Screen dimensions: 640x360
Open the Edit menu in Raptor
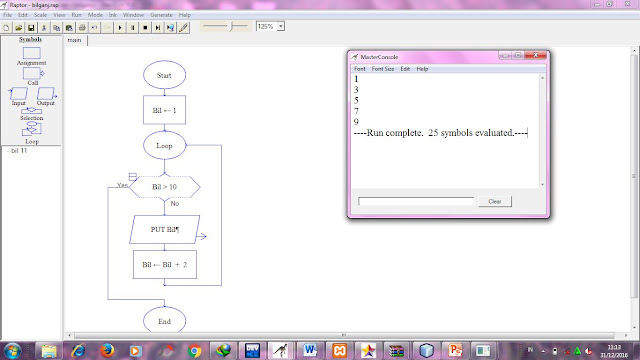22,15
